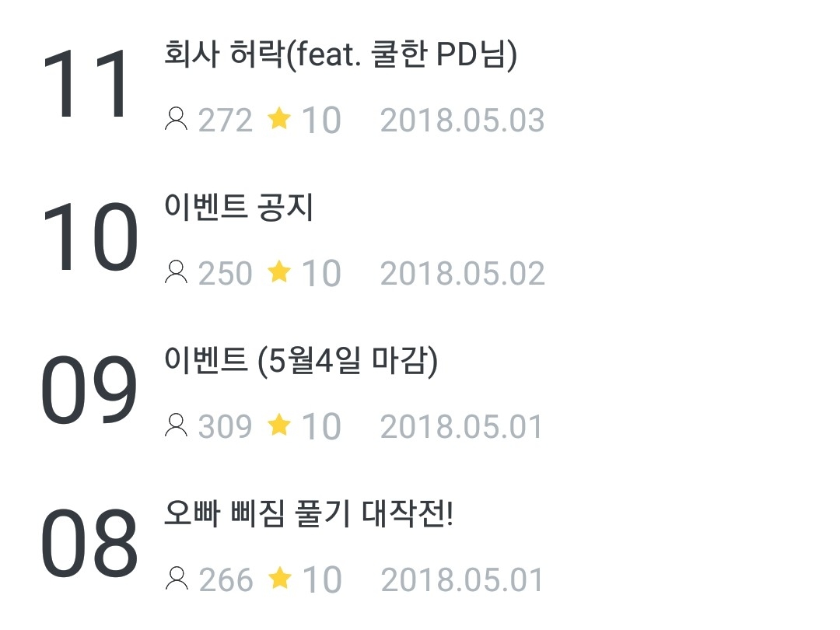Screen dimensions: 840x630
Task: Select the large episode number 10
Action: (88, 238)
